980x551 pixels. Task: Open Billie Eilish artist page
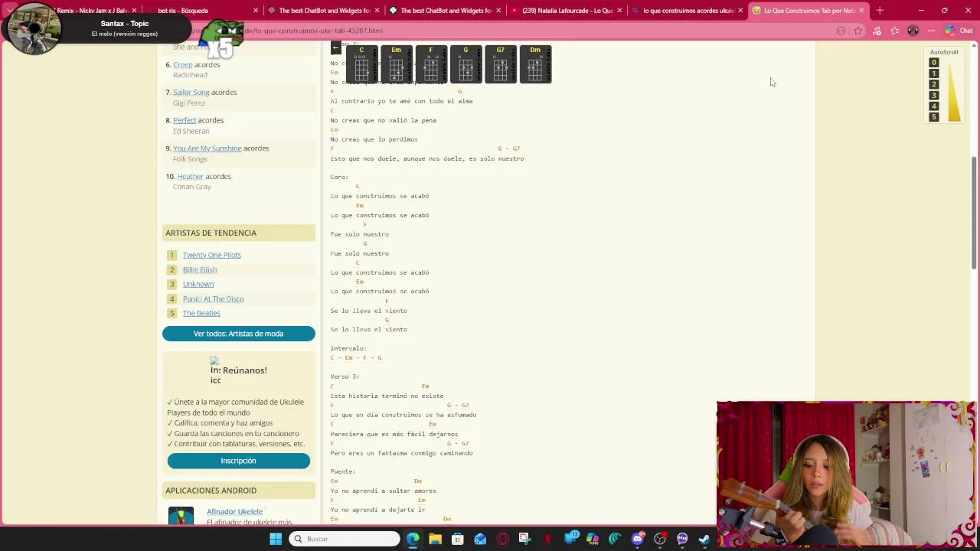[199, 269]
